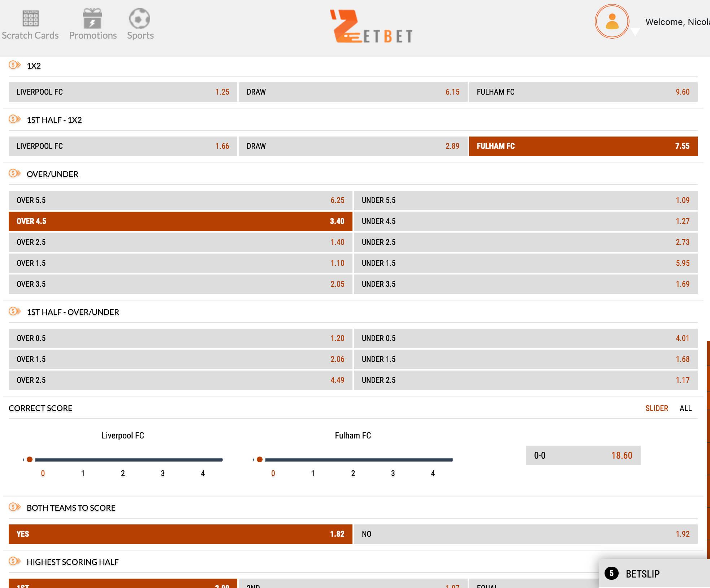710x588 pixels.
Task: Open the user profile avatar
Action: [x=612, y=21]
